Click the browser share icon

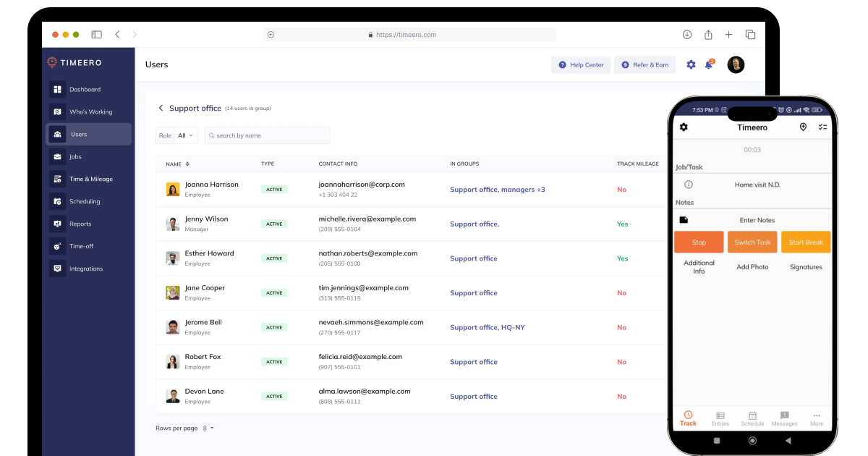(x=708, y=34)
